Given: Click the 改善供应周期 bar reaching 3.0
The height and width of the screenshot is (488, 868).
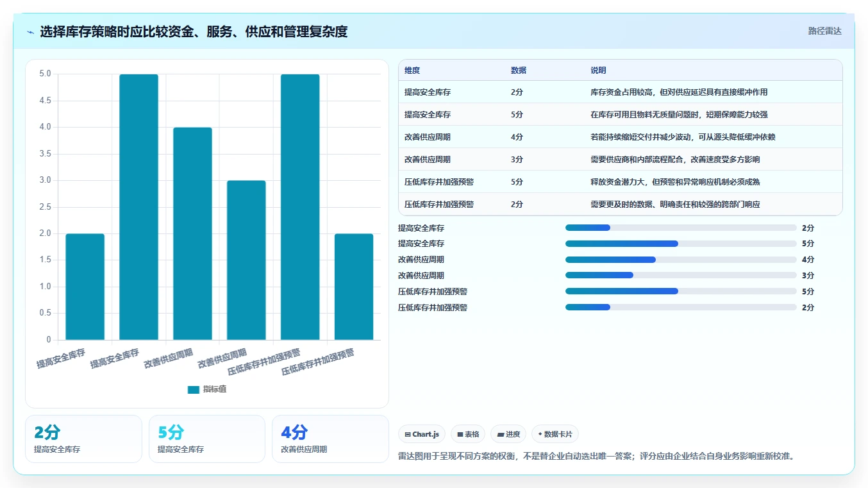Looking at the screenshot, I should click(x=246, y=260).
